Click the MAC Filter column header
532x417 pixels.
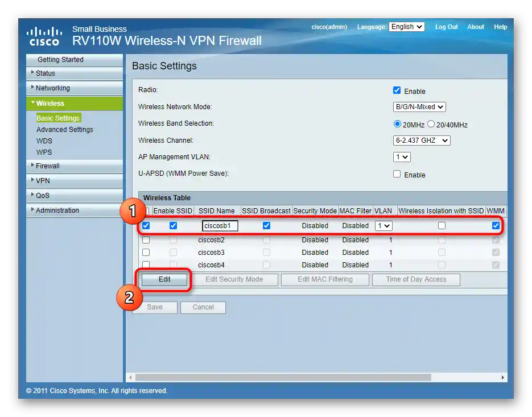coord(355,210)
